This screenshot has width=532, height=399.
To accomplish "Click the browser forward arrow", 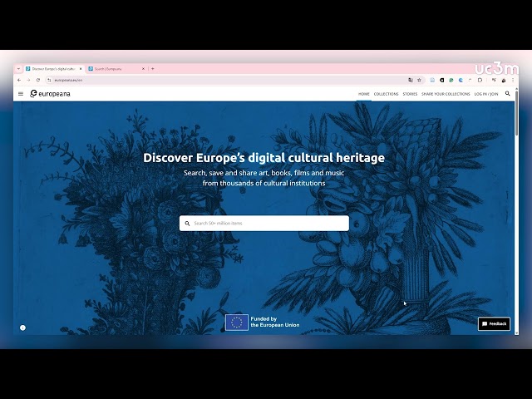I will point(28,80).
